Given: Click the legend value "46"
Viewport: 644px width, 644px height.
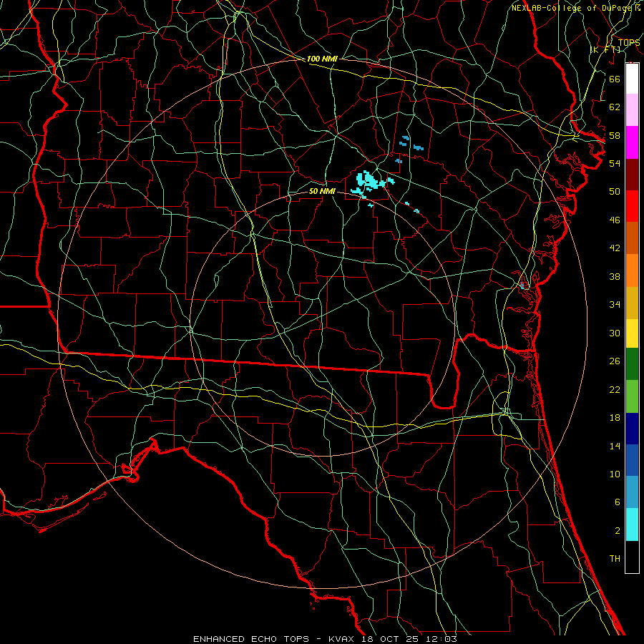Looking at the screenshot, I should (615, 220).
